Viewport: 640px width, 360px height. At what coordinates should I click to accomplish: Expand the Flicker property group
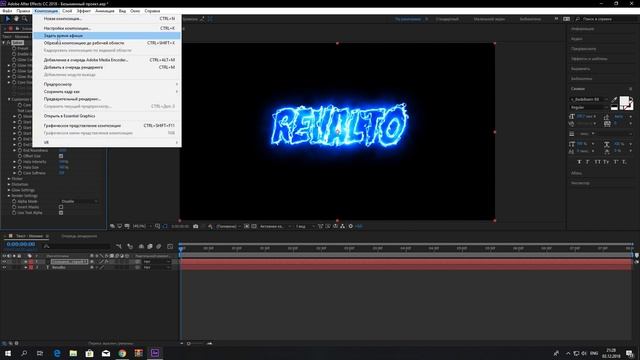9,179
